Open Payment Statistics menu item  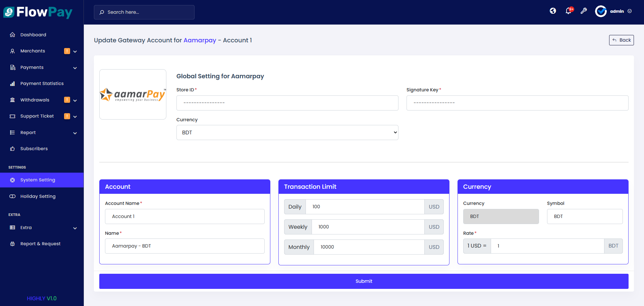(x=42, y=84)
